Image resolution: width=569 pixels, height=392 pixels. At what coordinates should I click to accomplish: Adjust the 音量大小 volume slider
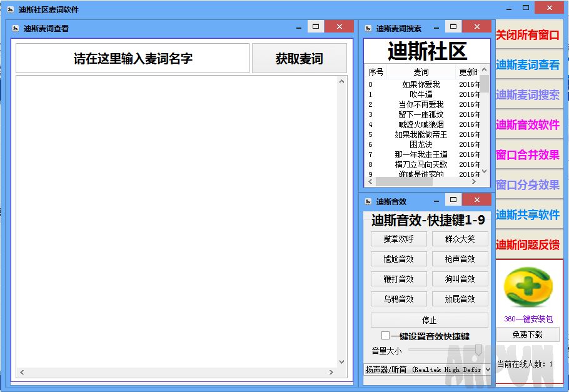point(478,349)
